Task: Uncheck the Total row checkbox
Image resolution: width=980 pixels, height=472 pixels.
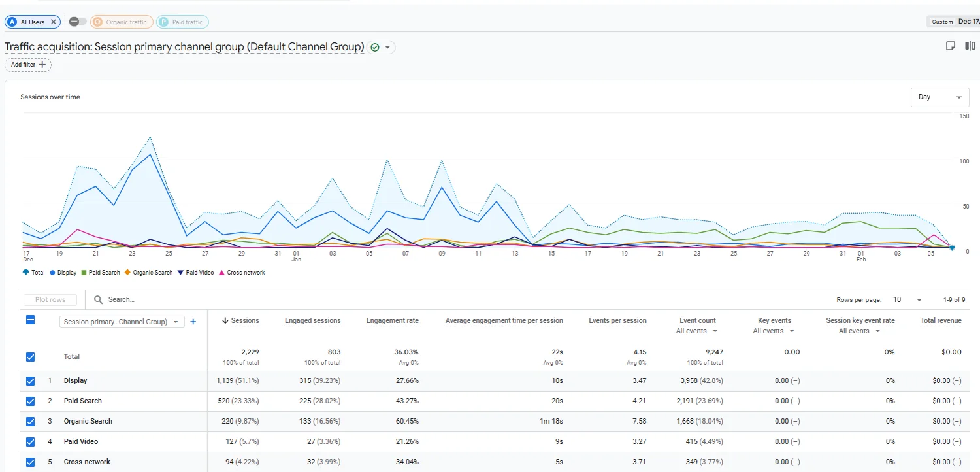Action: (30, 357)
